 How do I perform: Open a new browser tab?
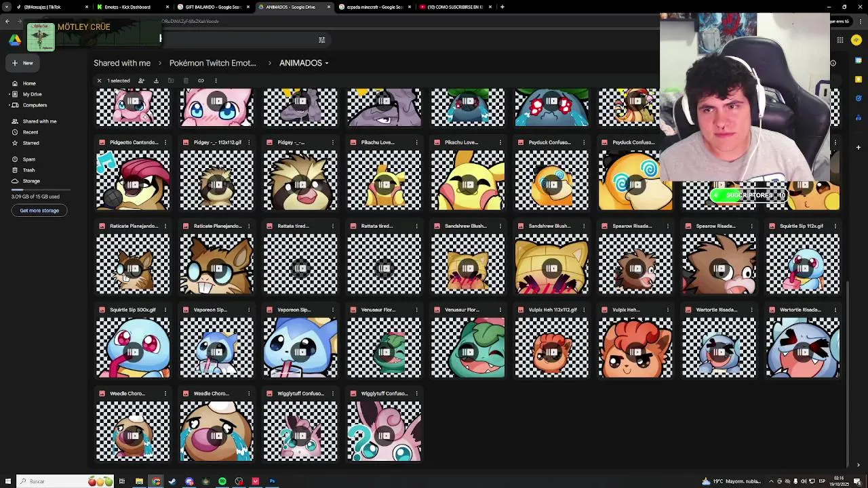[502, 7]
